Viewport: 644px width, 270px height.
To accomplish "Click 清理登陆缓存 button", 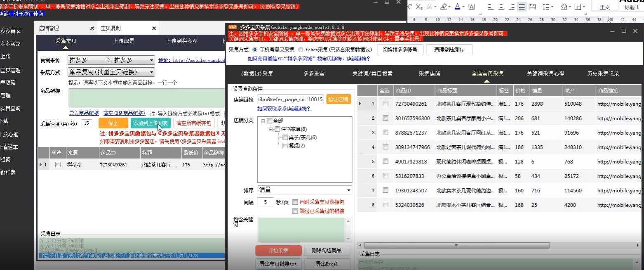I will click(x=449, y=50).
